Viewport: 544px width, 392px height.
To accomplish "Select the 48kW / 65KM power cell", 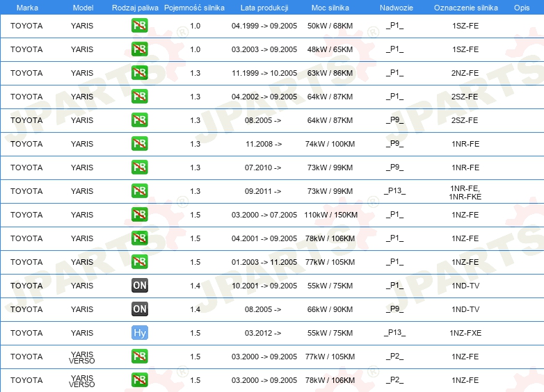I will tap(330, 49).
